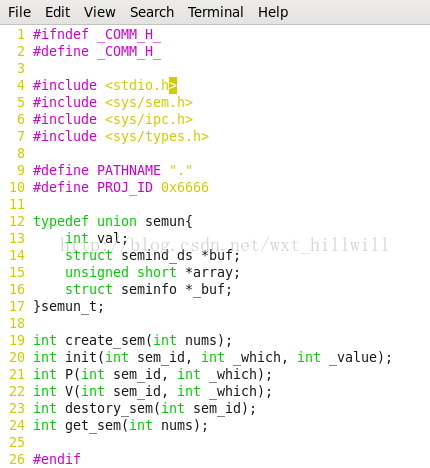Click the '#ifndef _COMM_H_' line
The image size is (430, 468).
(x=97, y=34)
